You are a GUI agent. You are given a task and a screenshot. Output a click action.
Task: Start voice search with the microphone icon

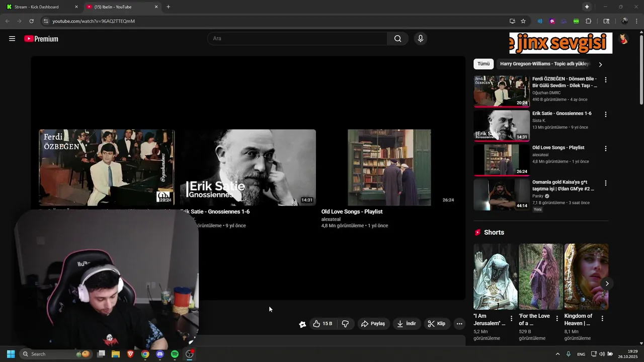pos(421,39)
